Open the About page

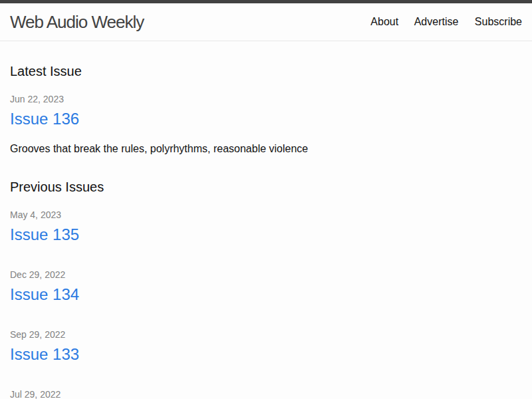[384, 22]
